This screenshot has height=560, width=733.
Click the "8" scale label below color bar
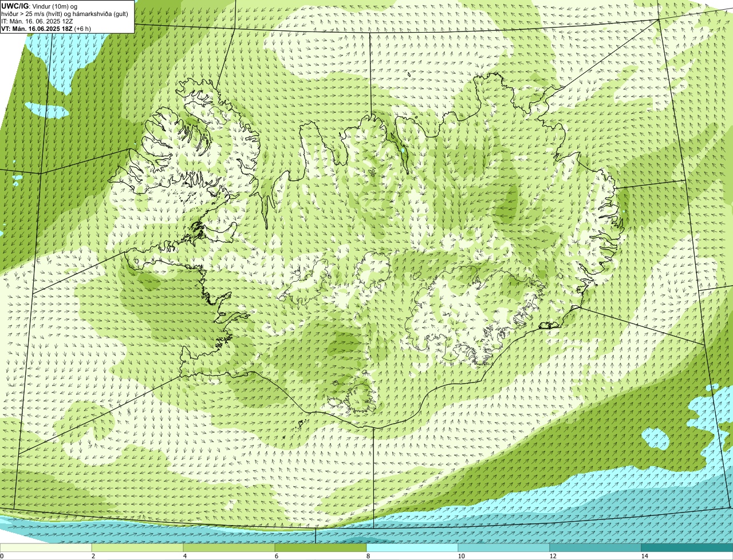[368, 556]
